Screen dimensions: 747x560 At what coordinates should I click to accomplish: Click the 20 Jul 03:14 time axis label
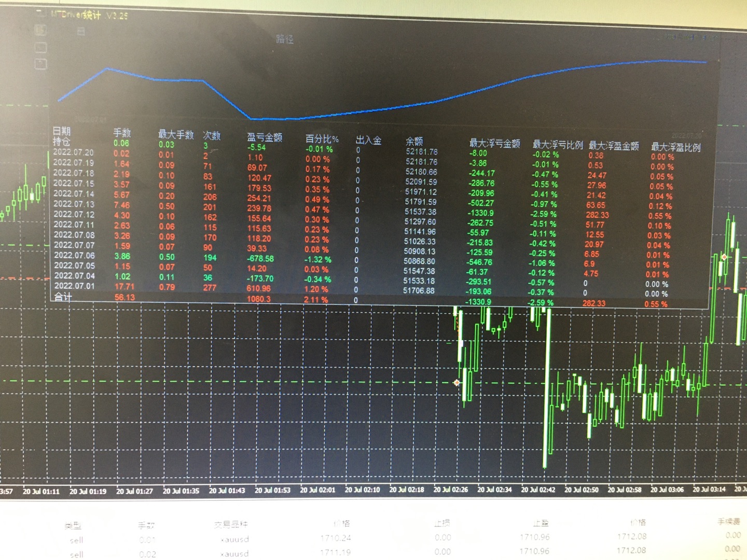pos(709,489)
